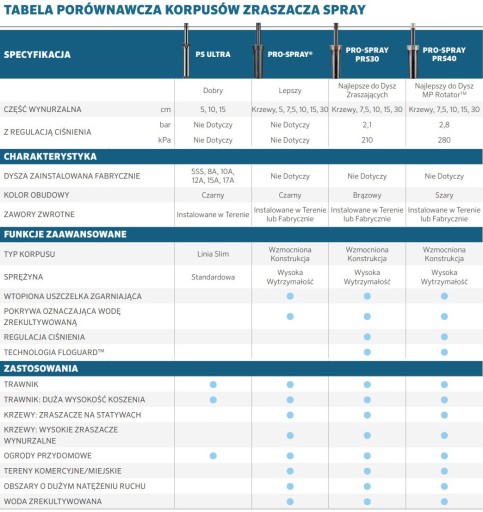
Task: Click PRS40 dot in Woda Zrekultywowana application row
Action: coord(444,501)
